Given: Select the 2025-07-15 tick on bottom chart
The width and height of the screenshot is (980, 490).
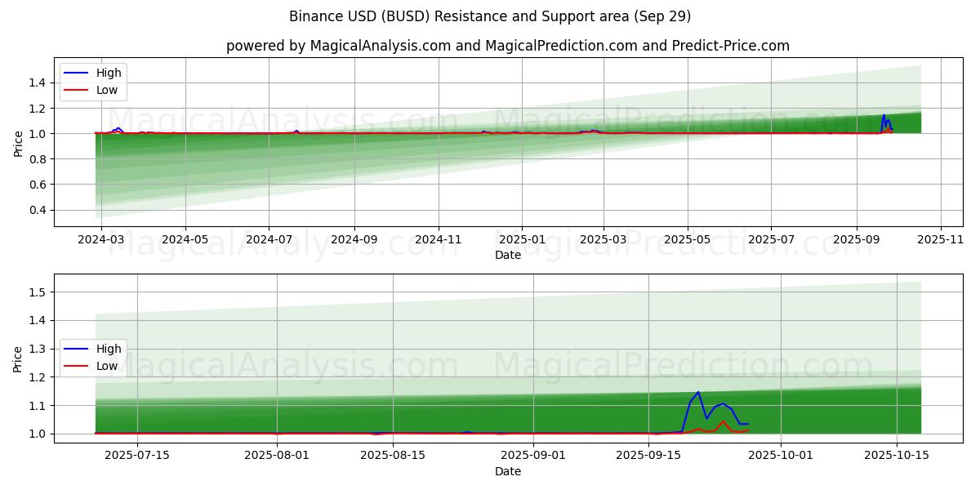Looking at the screenshot, I should coord(137,455).
